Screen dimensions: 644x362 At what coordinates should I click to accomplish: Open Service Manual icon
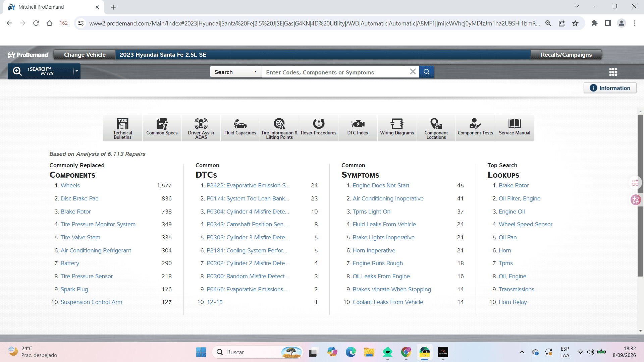(515, 128)
